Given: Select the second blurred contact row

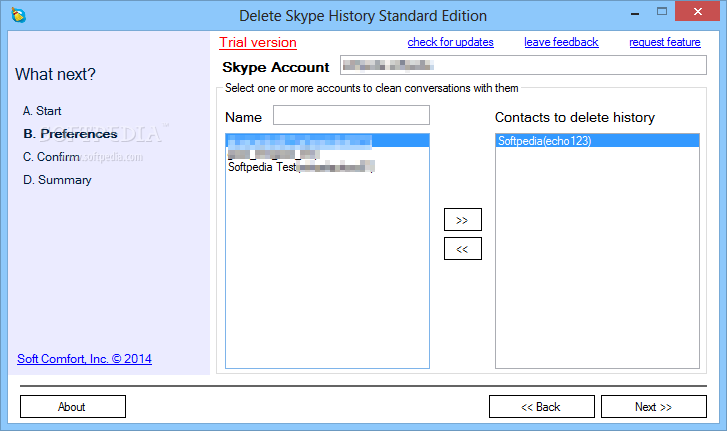Looking at the screenshot, I should point(327,154).
